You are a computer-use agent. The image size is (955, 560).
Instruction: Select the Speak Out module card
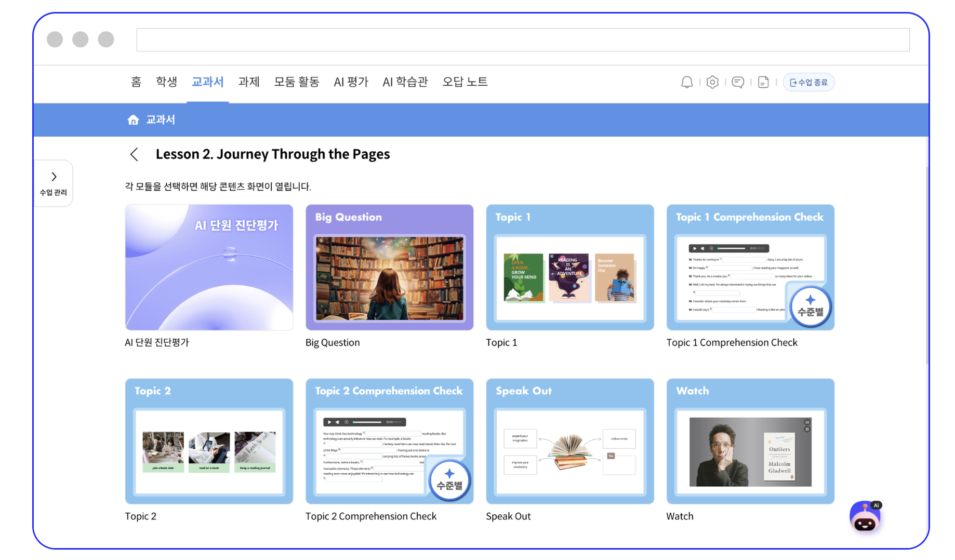tap(569, 442)
